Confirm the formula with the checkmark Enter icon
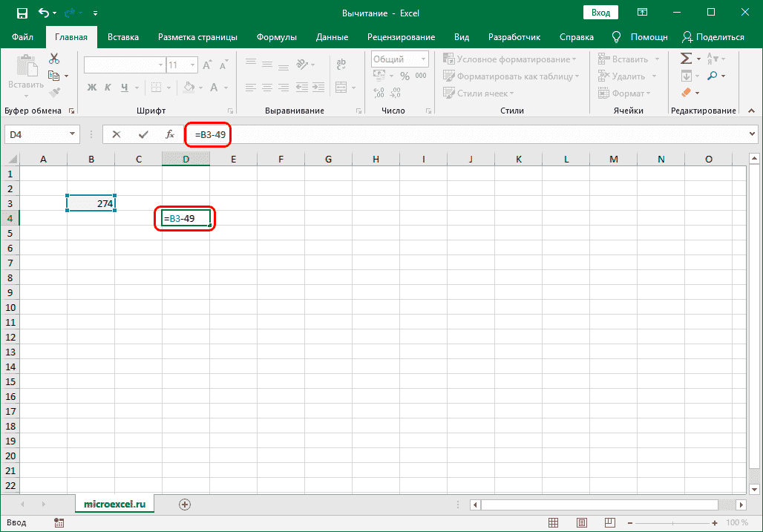The image size is (763, 532). pyautogui.click(x=143, y=134)
